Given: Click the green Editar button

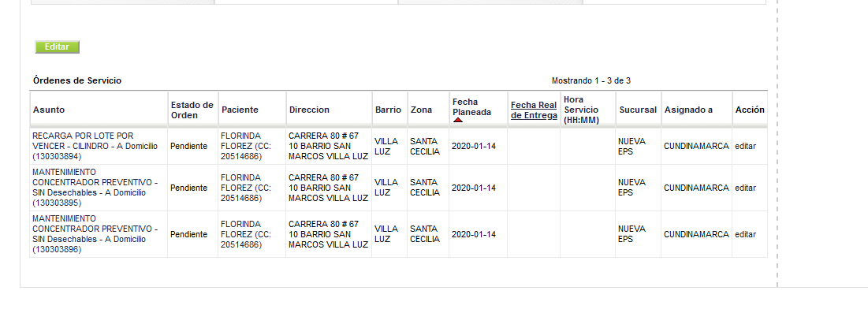Looking at the screenshot, I should pos(57,47).
